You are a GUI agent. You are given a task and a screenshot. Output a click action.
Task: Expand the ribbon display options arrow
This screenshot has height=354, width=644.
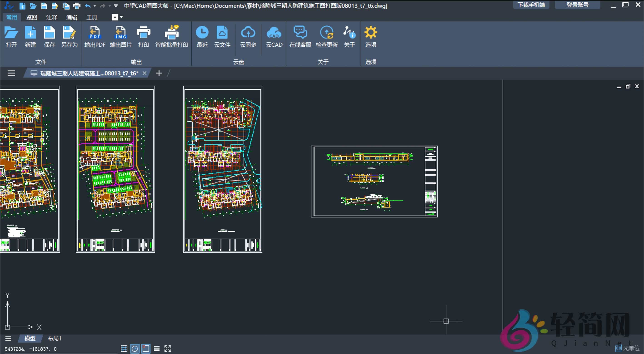coord(122,17)
